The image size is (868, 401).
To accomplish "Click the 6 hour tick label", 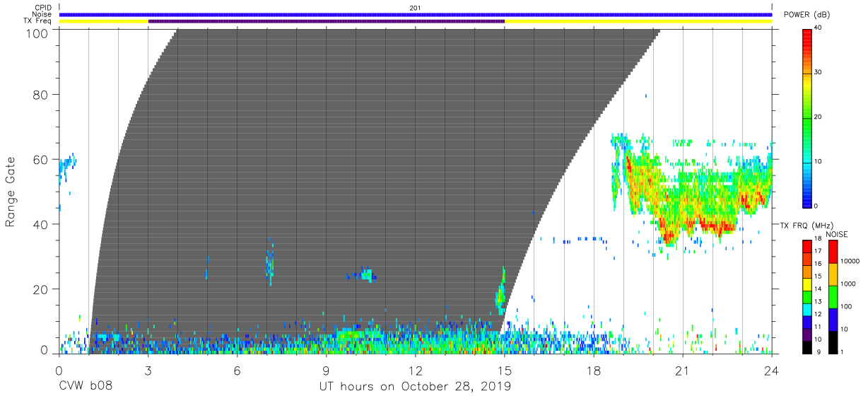I will coord(237,370).
